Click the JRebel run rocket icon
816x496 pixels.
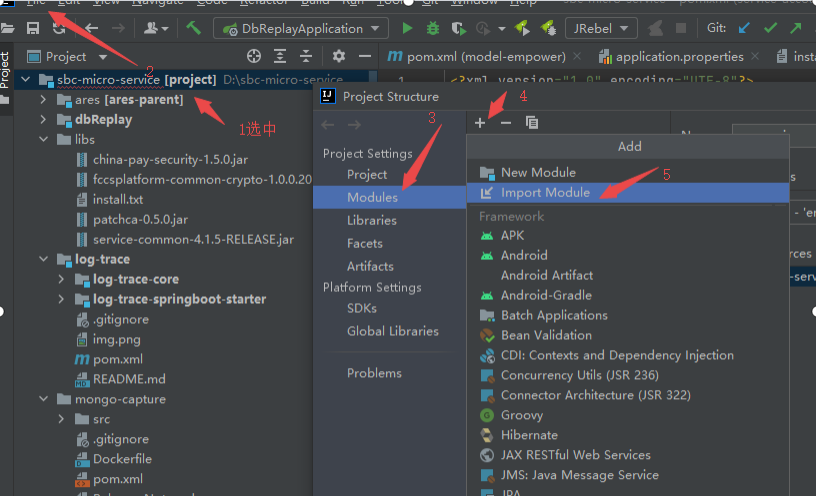click(x=521, y=28)
